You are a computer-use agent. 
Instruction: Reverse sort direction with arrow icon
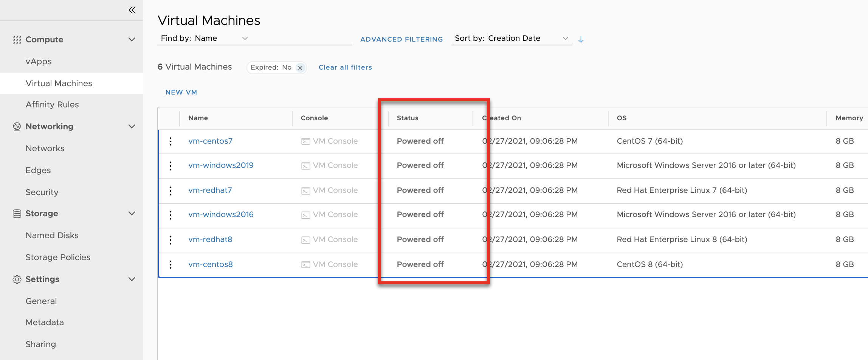point(581,39)
